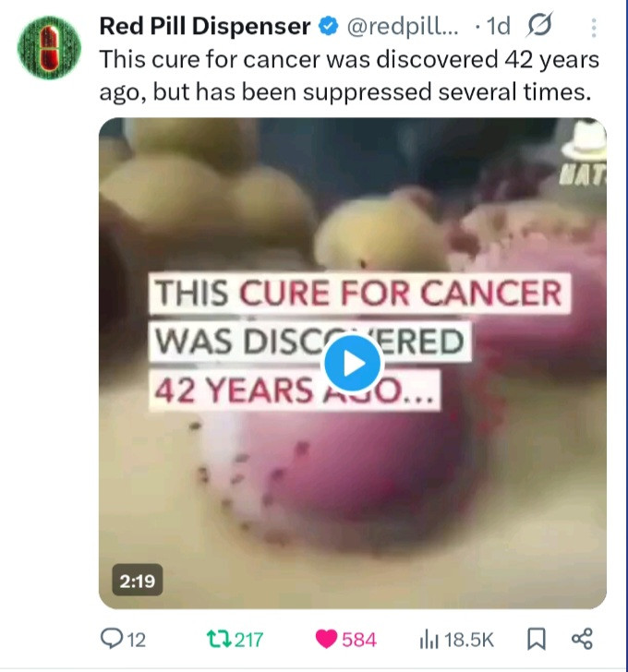Toggle the bookmark icon on this post
The image size is (628, 672).
[x=536, y=639]
